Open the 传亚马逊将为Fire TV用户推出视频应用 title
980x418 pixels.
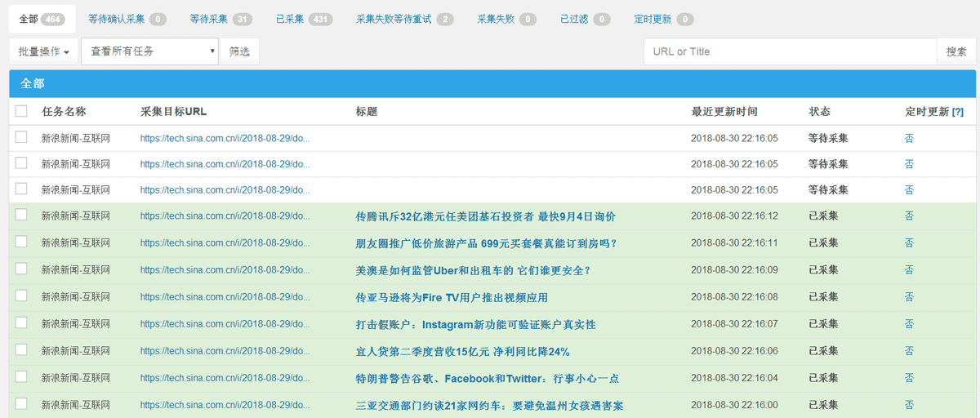(452, 297)
